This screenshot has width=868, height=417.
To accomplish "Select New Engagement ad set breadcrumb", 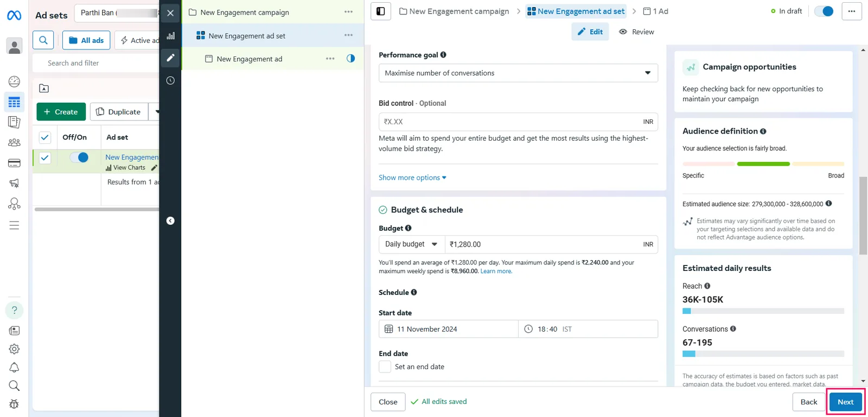I will 576,11.
